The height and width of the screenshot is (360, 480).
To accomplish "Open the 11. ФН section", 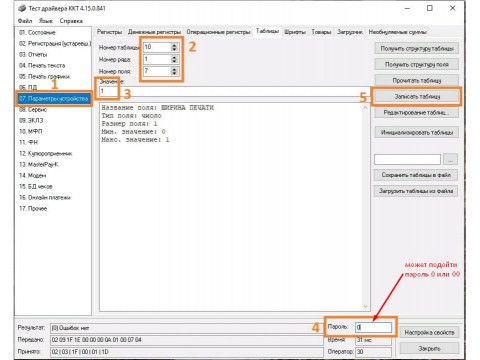I will (28, 142).
